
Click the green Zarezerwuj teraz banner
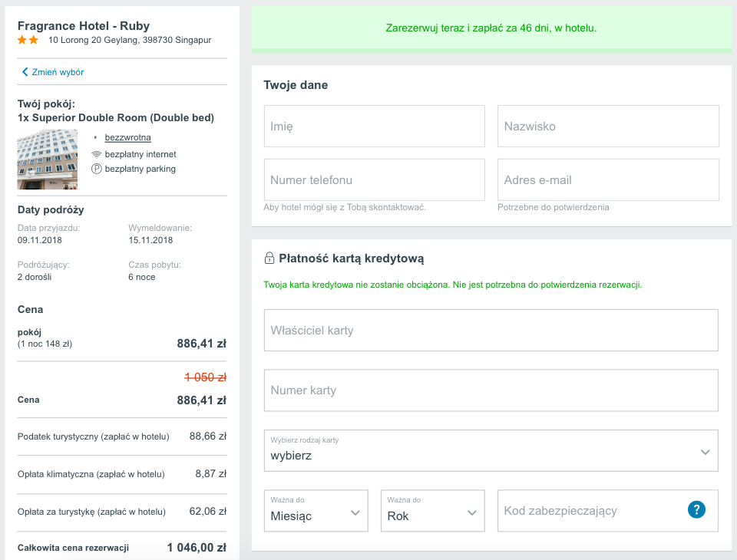point(491,28)
